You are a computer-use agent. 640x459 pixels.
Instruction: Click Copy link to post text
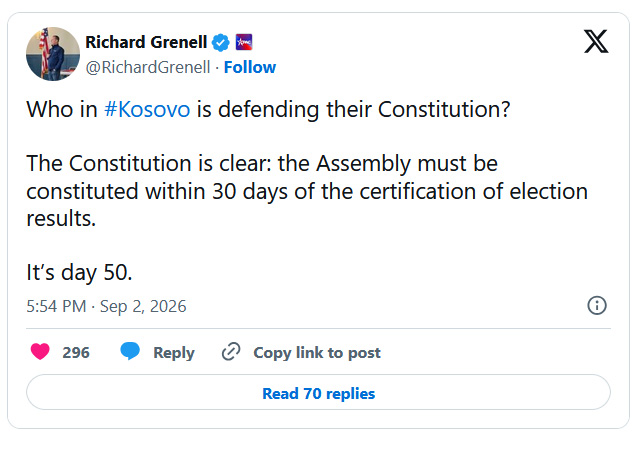pyautogui.click(x=317, y=353)
